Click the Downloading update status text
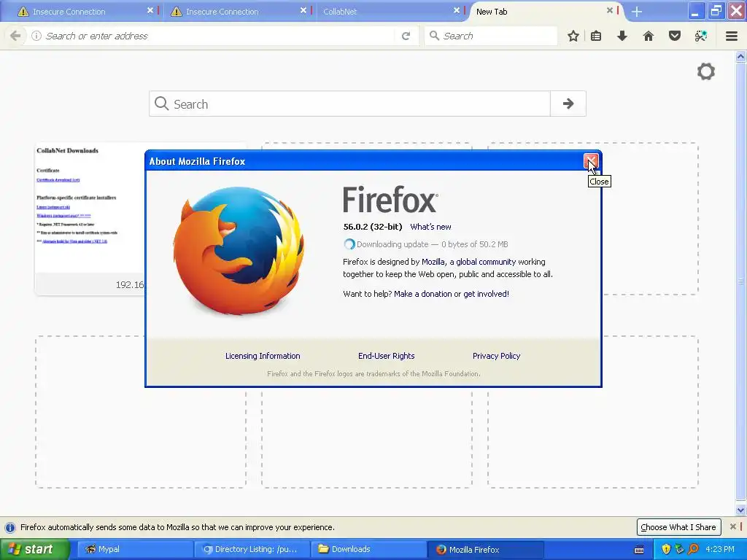 coord(432,244)
